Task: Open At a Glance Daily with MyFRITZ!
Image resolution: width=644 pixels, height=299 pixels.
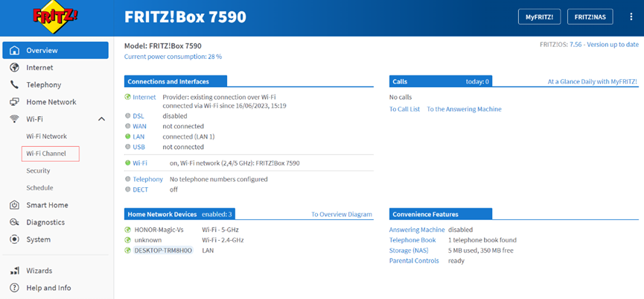Action: [x=593, y=81]
